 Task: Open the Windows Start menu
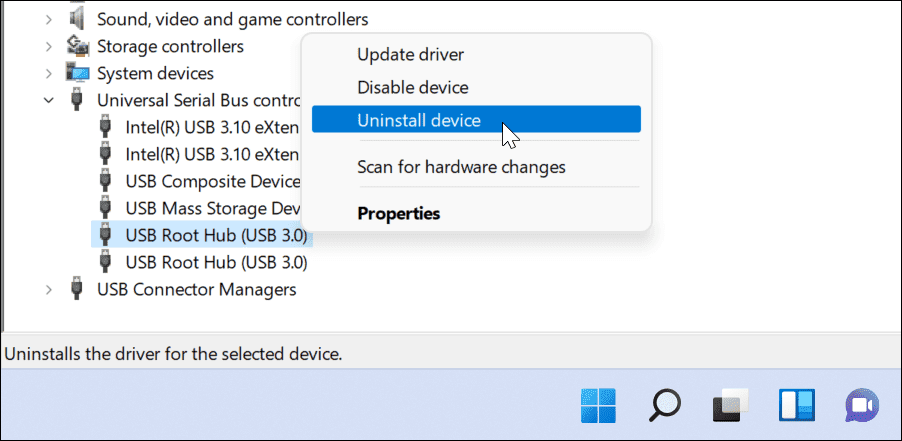tap(599, 405)
